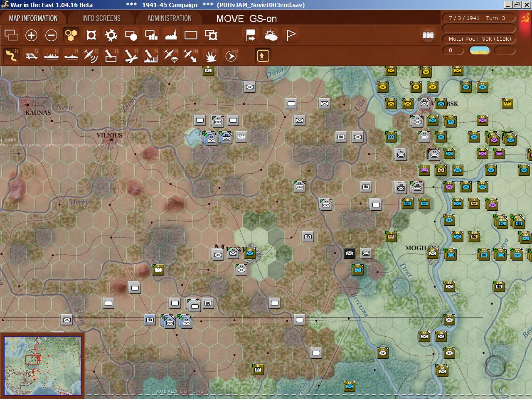Select the blue HQ counter on the rail line
Screen dimensions: 532x399
coord(150,320)
